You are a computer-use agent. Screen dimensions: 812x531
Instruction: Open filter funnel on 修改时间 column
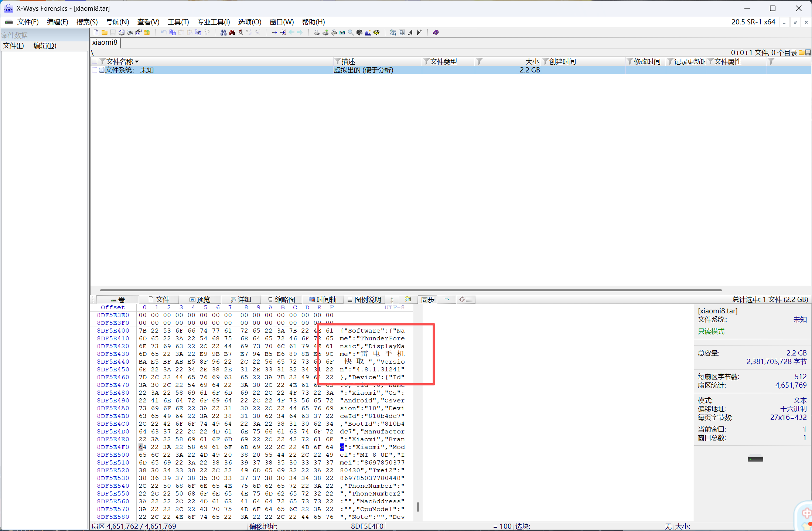pyautogui.click(x=630, y=61)
